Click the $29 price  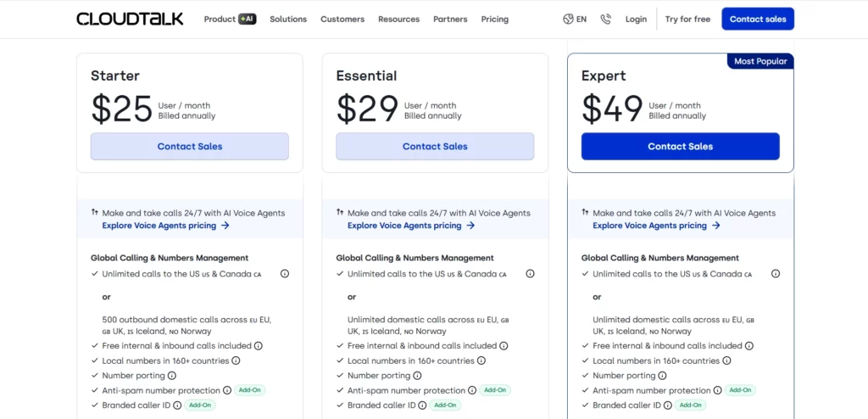pos(368,109)
